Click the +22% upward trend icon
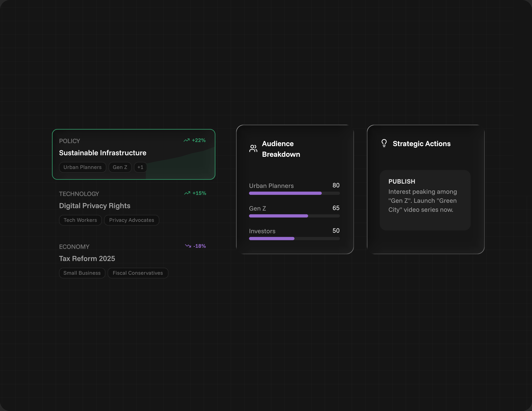The width and height of the screenshot is (532, 411). click(x=187, y=140)
